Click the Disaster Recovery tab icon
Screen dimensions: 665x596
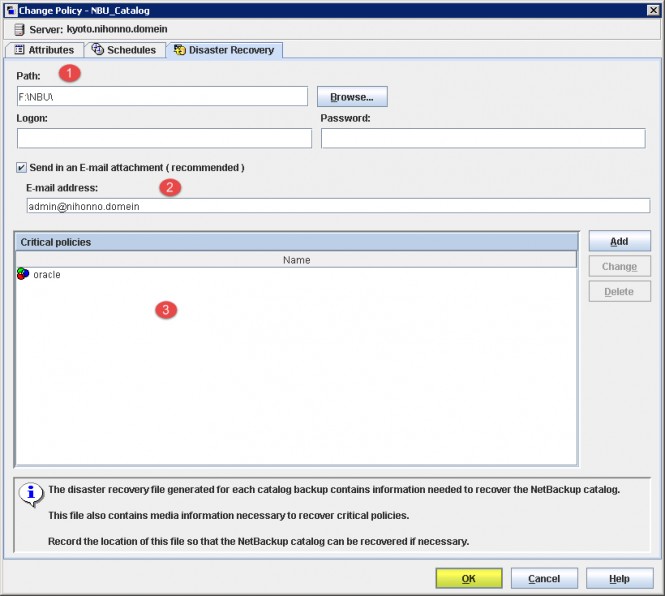(180, 50)
